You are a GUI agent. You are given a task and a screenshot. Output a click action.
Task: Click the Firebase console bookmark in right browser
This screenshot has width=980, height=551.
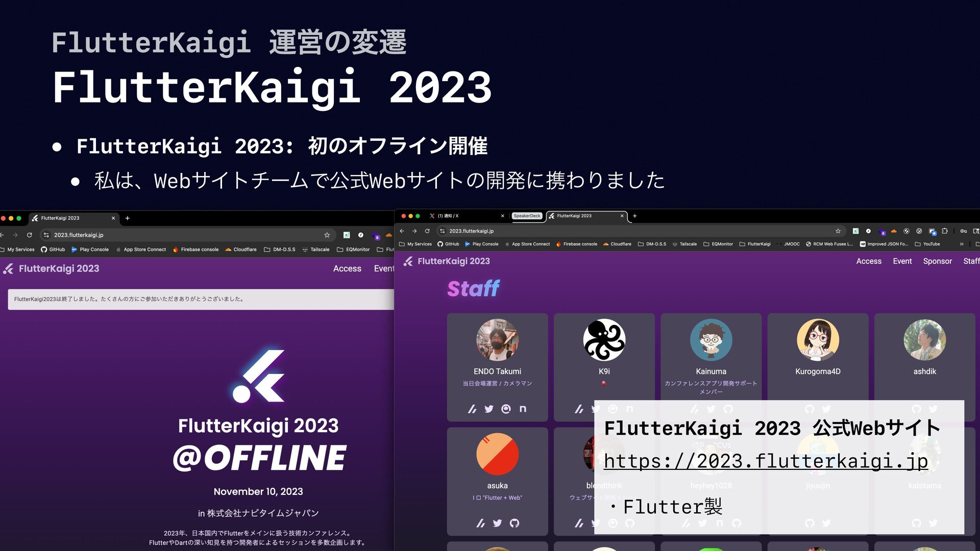pos(576,244)
